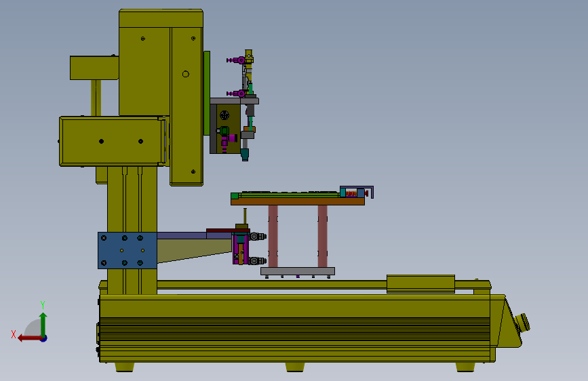Viewport: 588px width, 381px height.
Task: Select the yellow slider block on rail
Action: point(420,283)
